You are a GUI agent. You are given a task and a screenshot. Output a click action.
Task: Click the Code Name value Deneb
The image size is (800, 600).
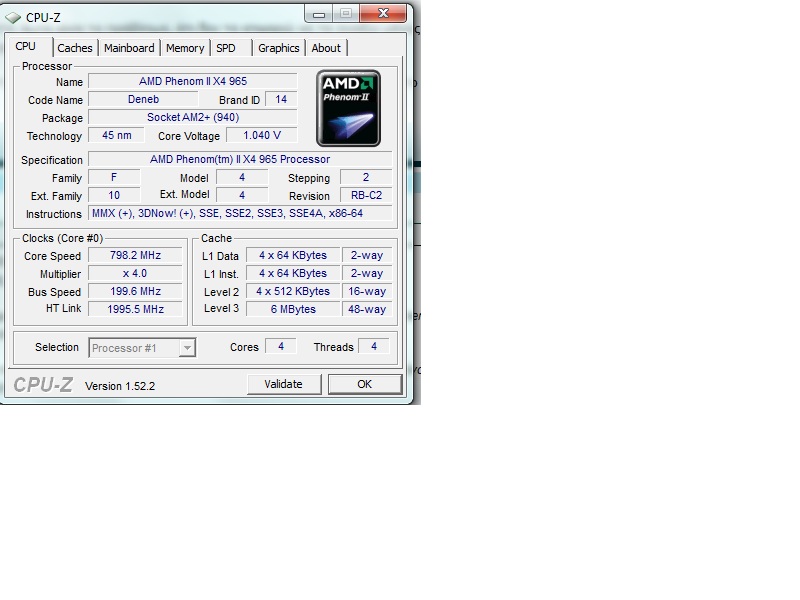(x=143, y=99)
